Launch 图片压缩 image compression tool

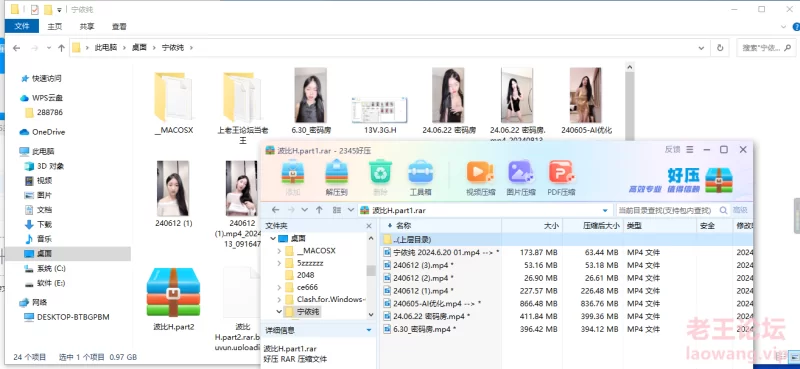521,177
